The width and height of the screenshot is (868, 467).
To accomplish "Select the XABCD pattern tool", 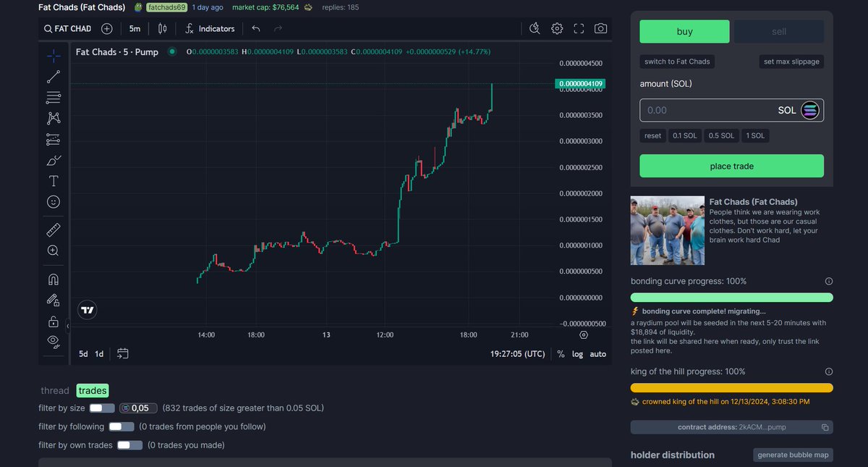I will (54, 118).
